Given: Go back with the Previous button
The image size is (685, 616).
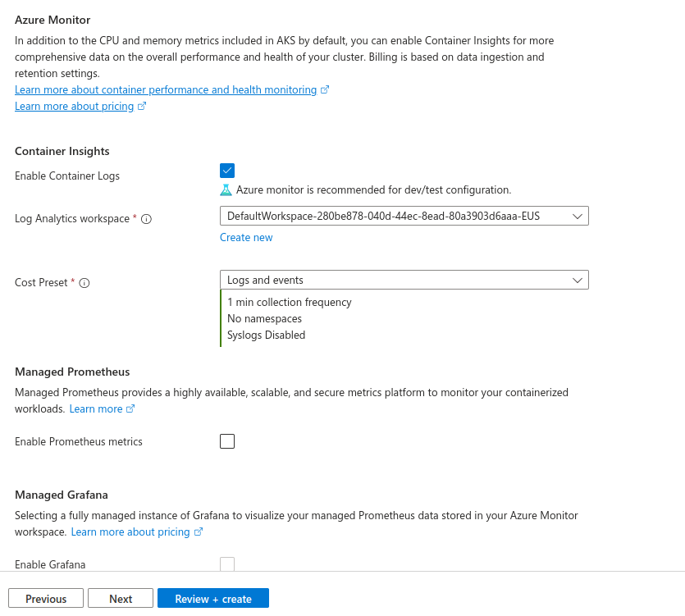Looking at the screenshot, I should (46, 599).
